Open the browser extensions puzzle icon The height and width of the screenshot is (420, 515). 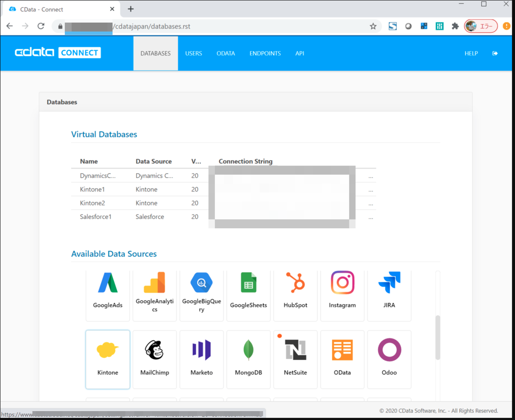coord(455,26)
